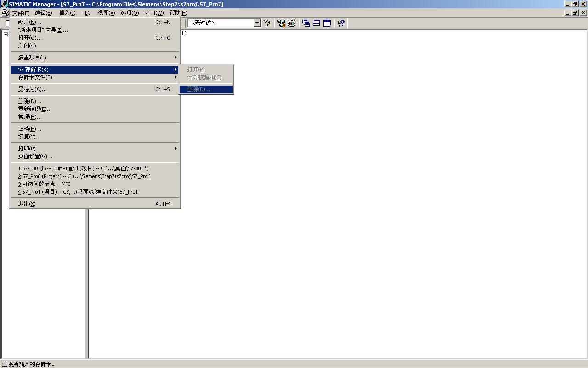Choose 重新组织(E)... in the file menu
Image resolution: width=588 pixels, height=368 pixels.
coord(95,109)
